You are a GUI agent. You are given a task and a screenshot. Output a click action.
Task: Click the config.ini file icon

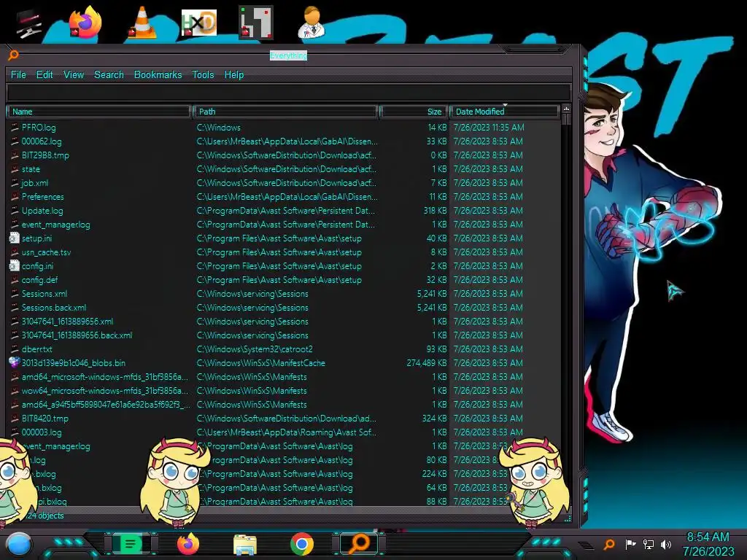[15, 265]
